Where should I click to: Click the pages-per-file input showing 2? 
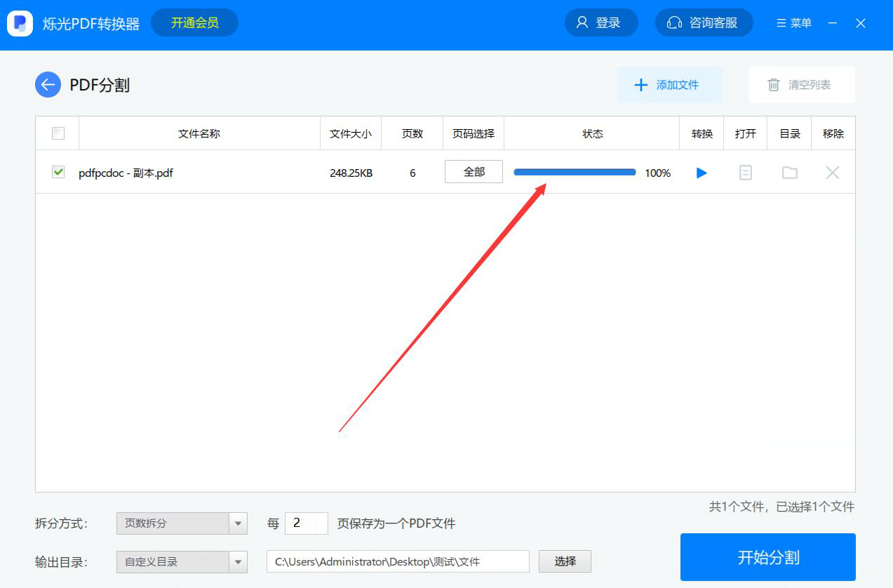pos(307,523)
